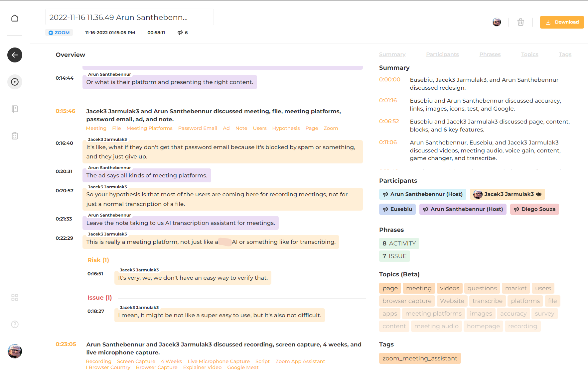The image size is (588, 381).
Task: Click the 'Password Email' keyword link
Action: (198, 128)
